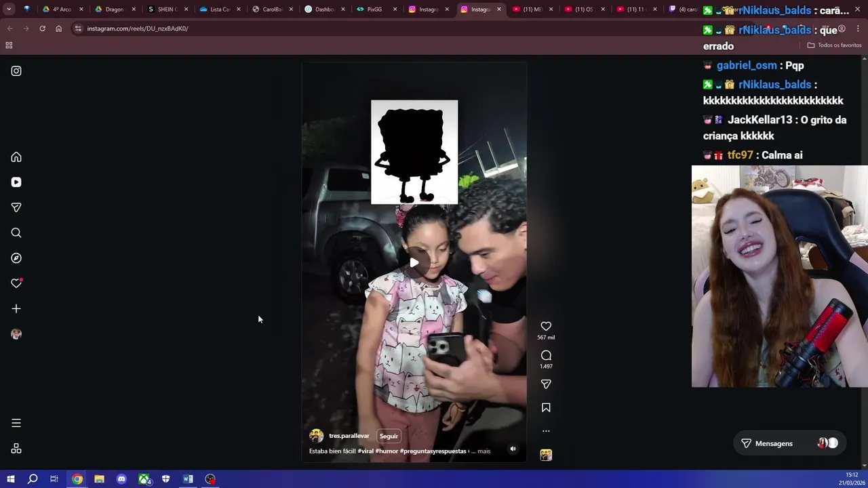Open File Explorer from taskbar
The image size is (868, 488).
pos(99,479)
